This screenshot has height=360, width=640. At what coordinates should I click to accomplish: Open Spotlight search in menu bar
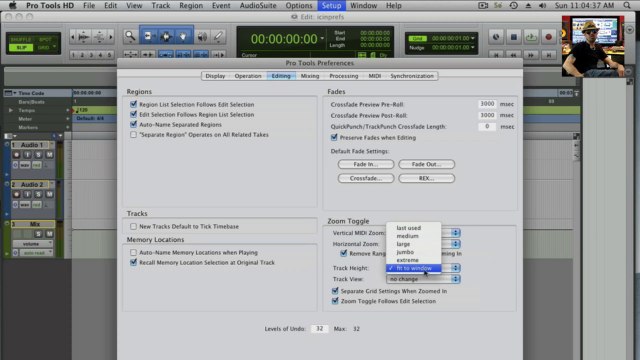[627, 5]
